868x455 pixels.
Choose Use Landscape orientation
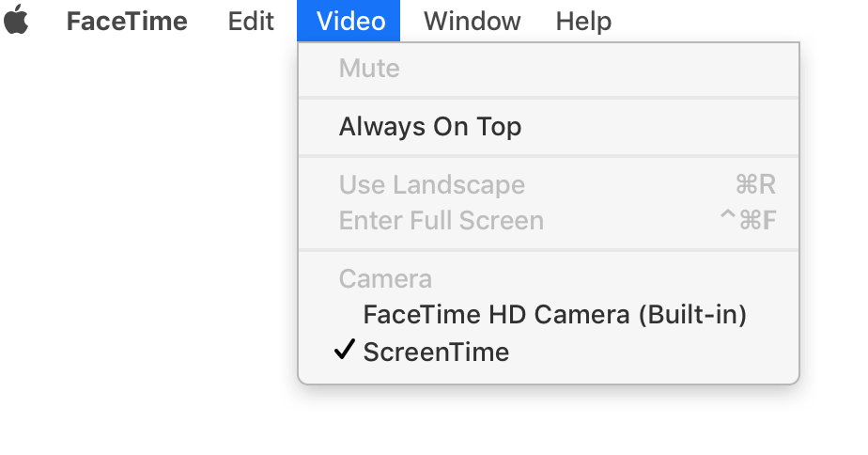(x=549, y=184)
